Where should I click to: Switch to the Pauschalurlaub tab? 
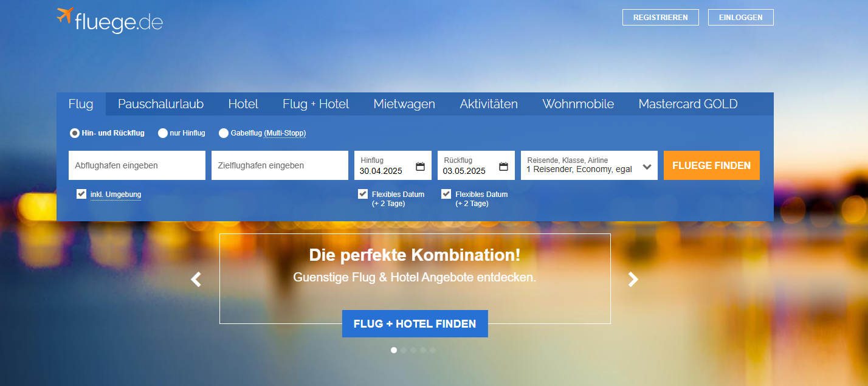(160, 104)
